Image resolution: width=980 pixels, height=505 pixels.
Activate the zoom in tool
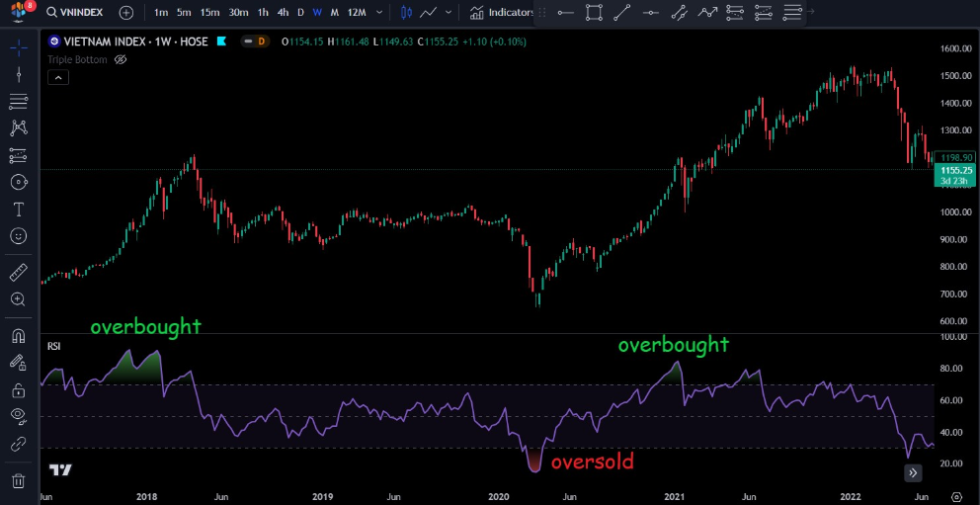19,299
